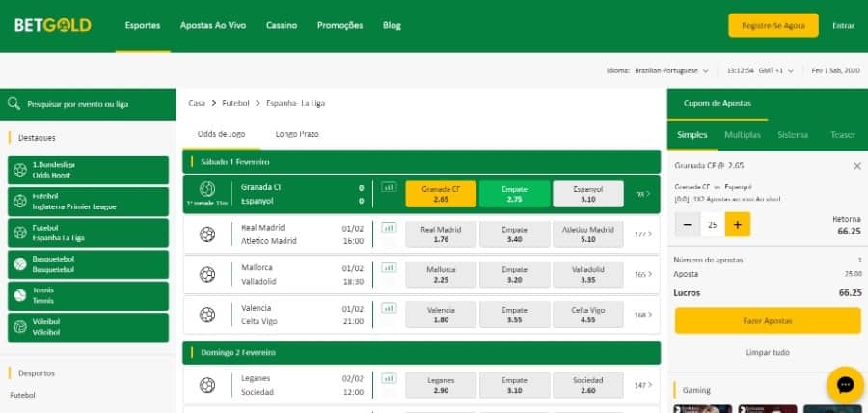Increase stake with plus button
The image size is (868, 413).
(x=738, y=224)
